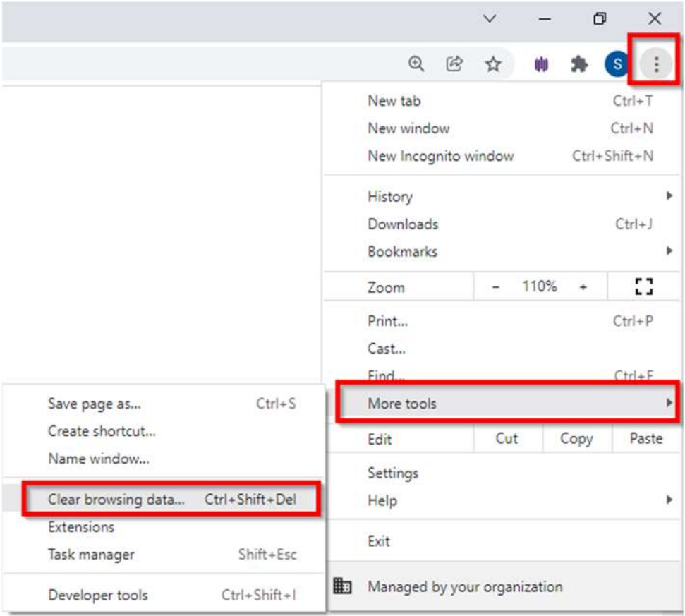The height and width of the screenshot is (616, 685).
Task: Toggle fullscreen mode icon in Zoom row
Action: [x=643, y=286]
